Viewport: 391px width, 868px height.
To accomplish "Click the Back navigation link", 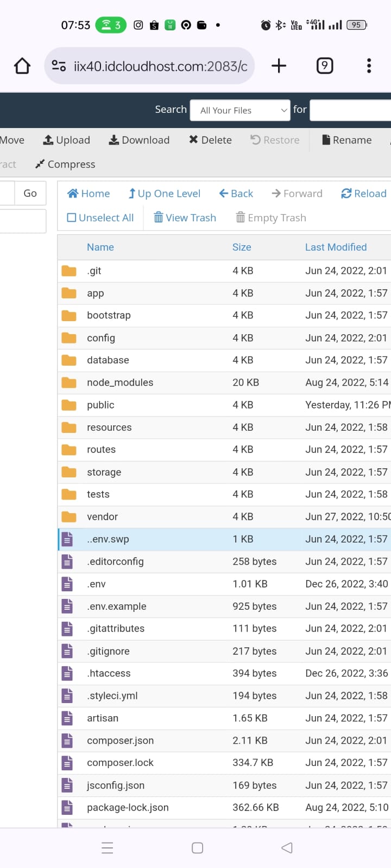I will [x=236, y=194].
